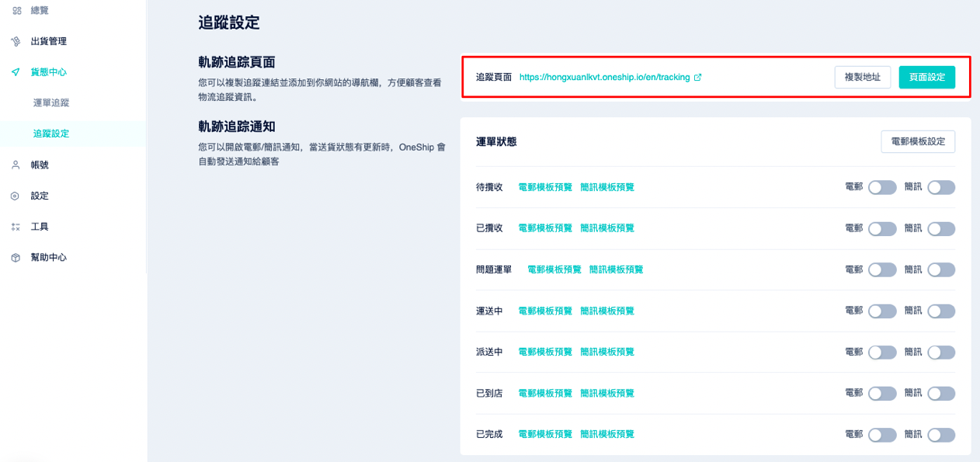Image resolution: width=980 pixels, height=462 pixels.
Task: Enable 電郵 notification for 已攬收
Action: pos(882,228)
